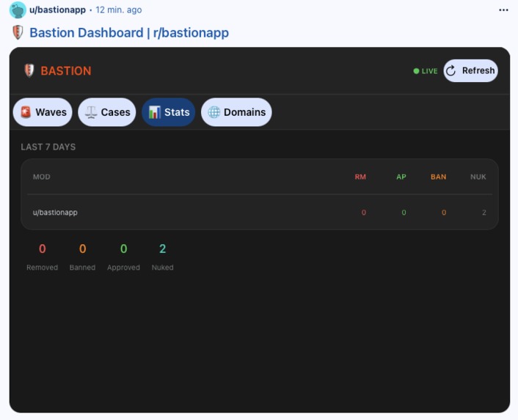Open the u/bastionapp user avatar
This screenshot has width=518, height=420.
coord(18,10)
